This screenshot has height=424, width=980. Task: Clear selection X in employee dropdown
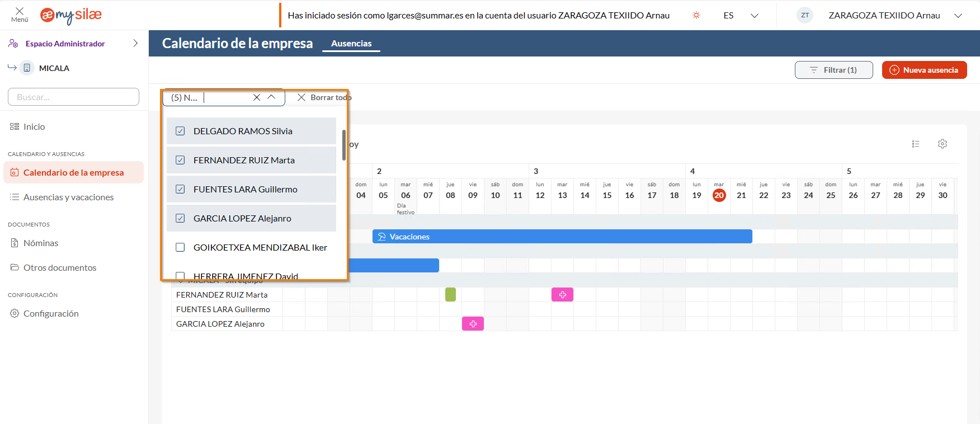tap(257, 97)
